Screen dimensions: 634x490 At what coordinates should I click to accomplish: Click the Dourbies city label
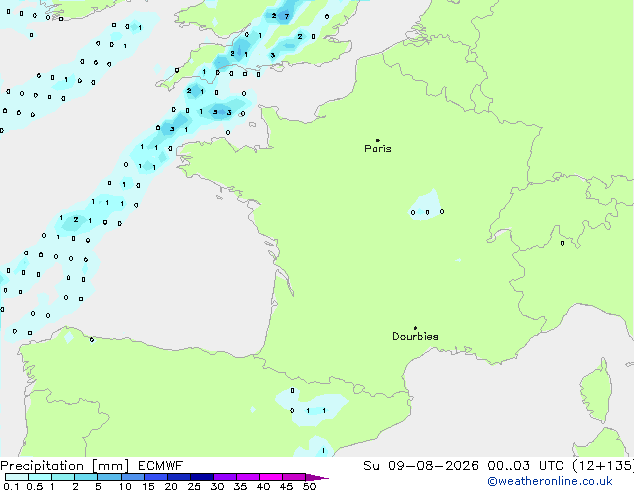(x=415, y=336)
